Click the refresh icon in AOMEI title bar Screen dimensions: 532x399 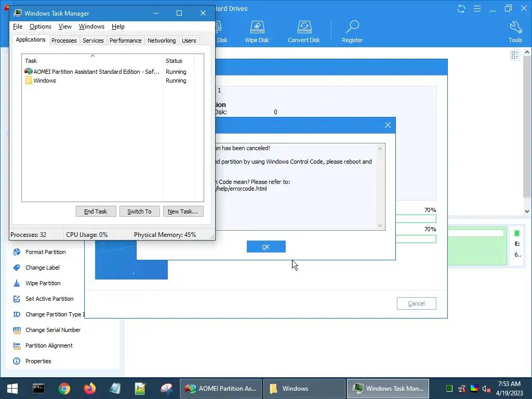coord(461,9)
